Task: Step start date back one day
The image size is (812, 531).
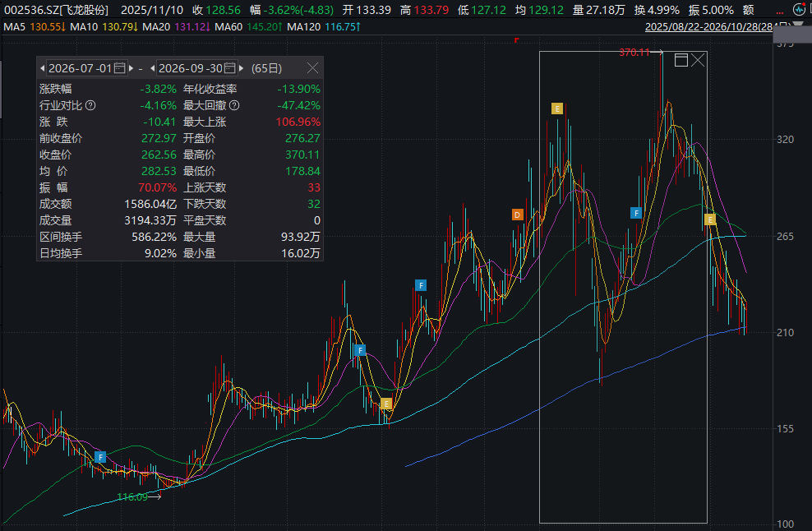Action: coord(43,68)
